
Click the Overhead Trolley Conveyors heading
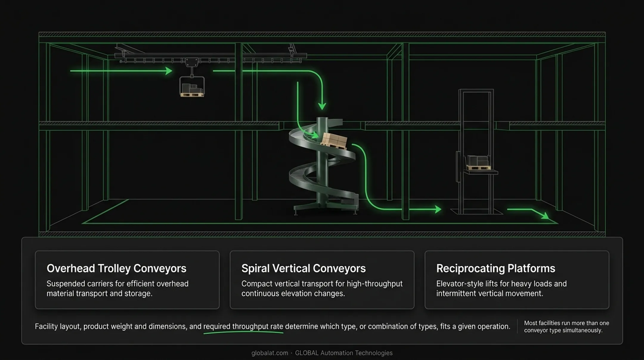116,268
